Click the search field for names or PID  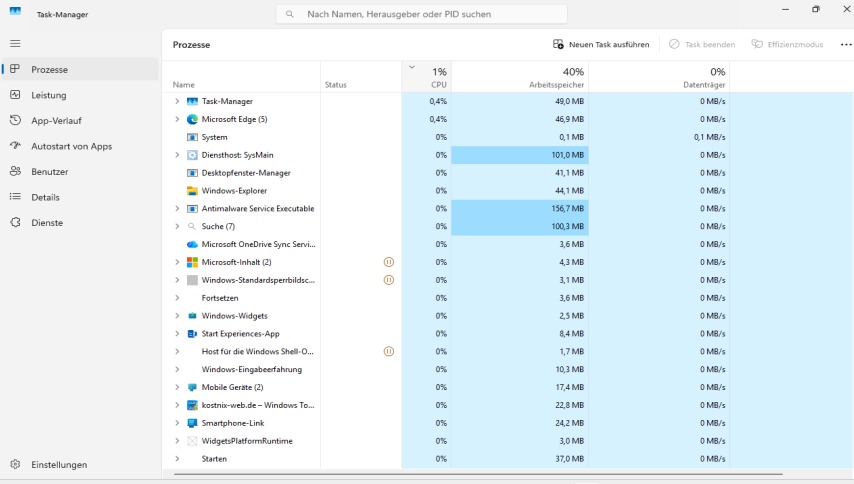point(422,14)
